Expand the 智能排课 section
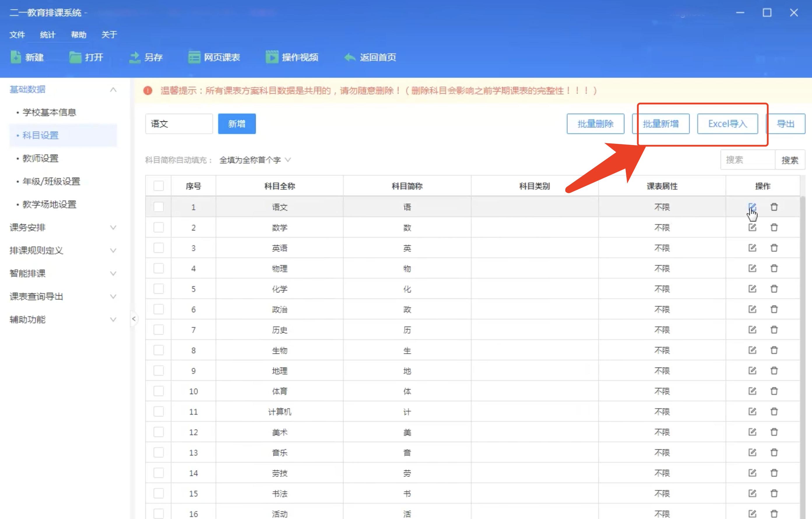The height and width of the screenshot is (519, 812). click(x=113, y=273)
